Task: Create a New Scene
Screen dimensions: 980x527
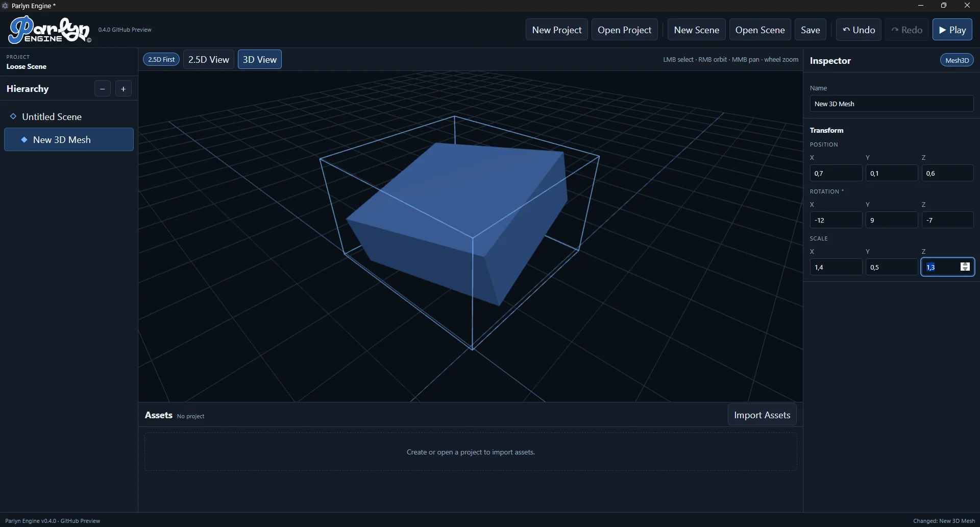Action: pyautogui.click(x=697, y=30)
